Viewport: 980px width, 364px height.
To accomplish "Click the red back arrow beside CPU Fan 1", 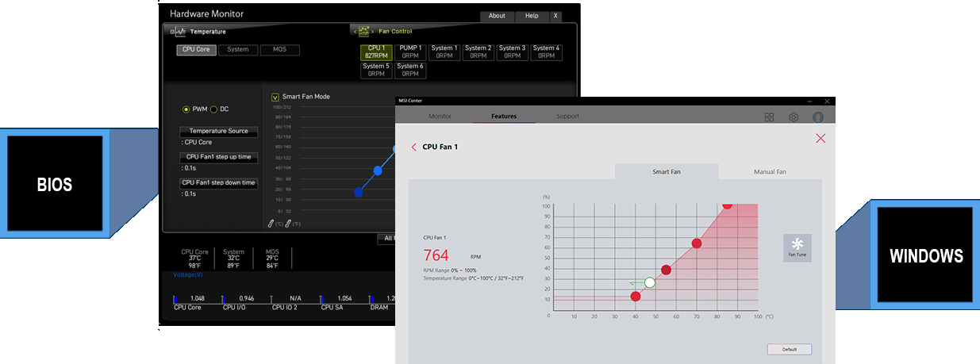I will tap(414, 147).
